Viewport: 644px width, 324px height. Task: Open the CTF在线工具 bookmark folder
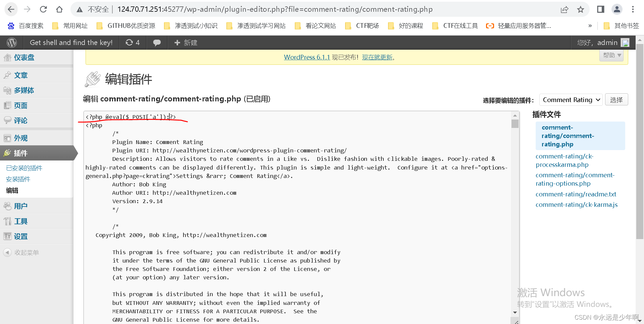455,26
